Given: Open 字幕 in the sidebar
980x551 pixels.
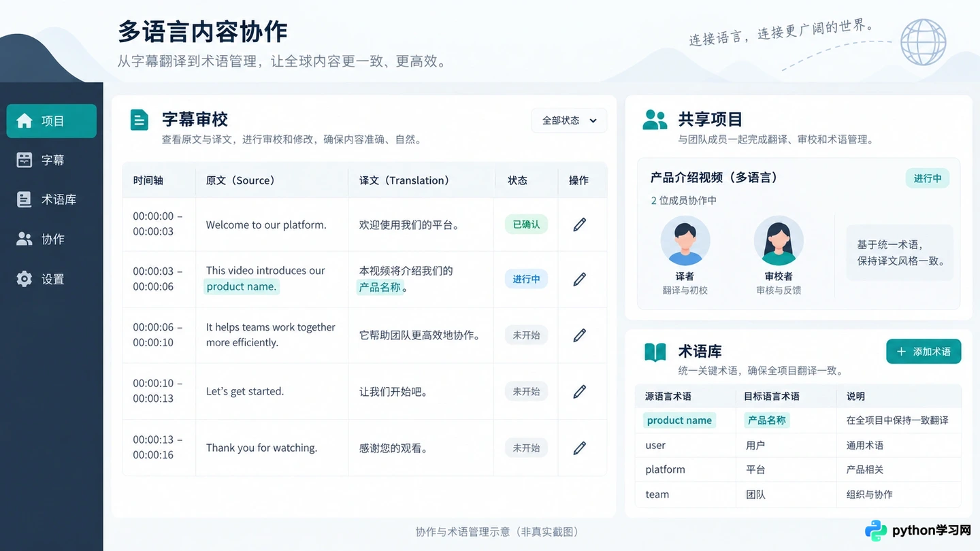Looking at the screenshot, I should pyautogui.click(x=52, y=161).
